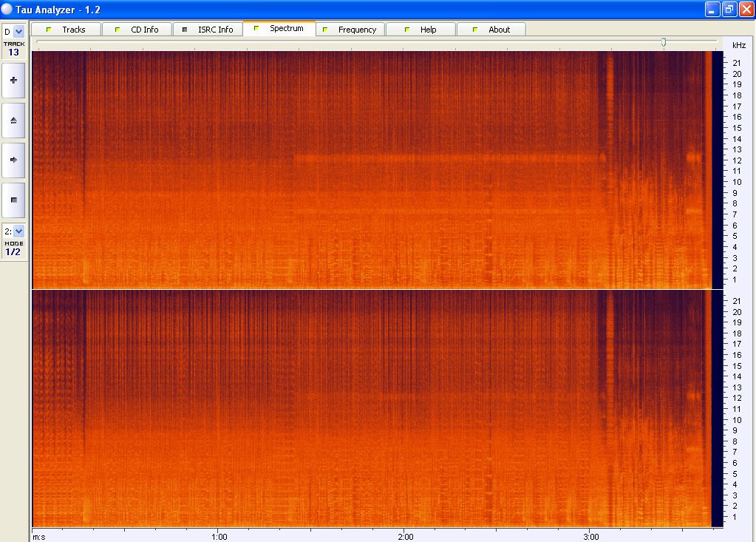Expand the mode selector dropdown
Viewport: 756px width, 542px height.
click(x=18, y=231)
